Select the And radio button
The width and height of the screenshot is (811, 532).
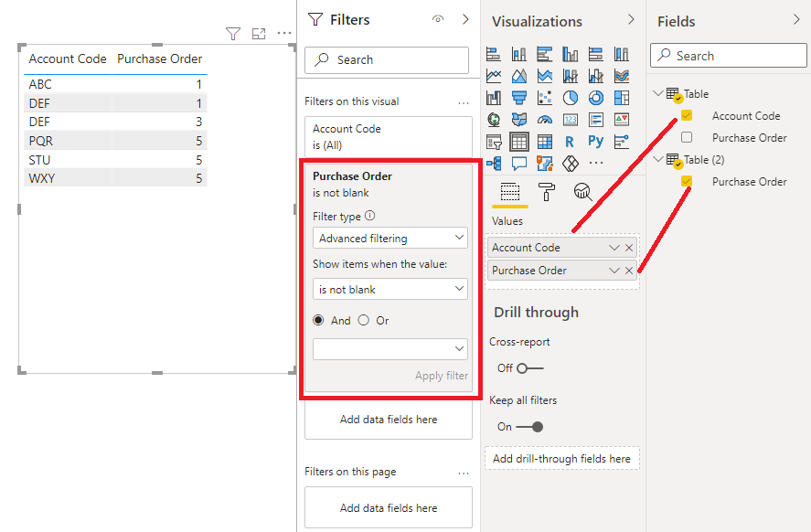click(318, 321)
